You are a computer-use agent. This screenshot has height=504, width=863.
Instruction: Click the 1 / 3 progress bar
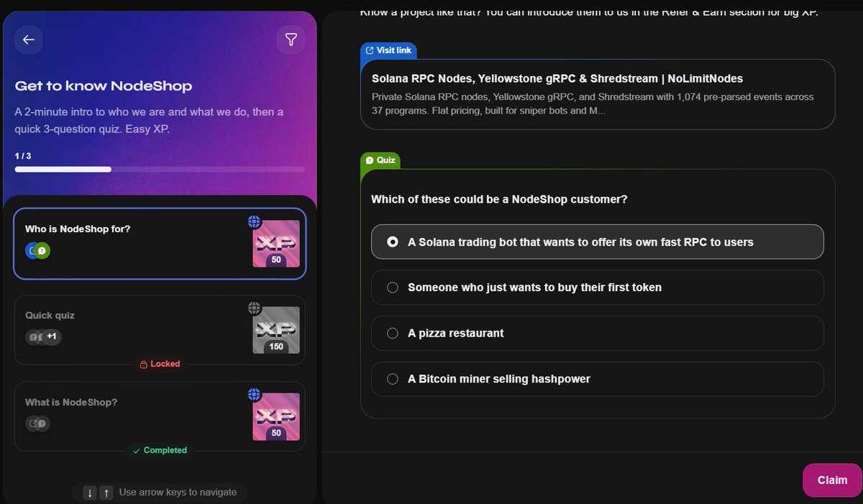pos(160,170)
